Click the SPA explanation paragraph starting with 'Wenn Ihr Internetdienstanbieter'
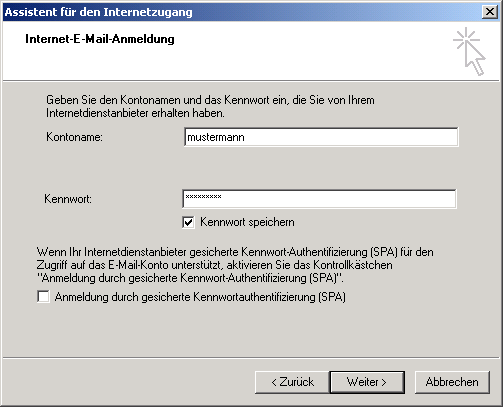 [x=235, y=265]
